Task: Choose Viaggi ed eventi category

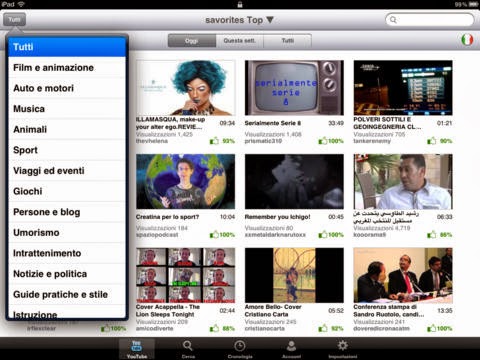Action: (x=67, y=171)
